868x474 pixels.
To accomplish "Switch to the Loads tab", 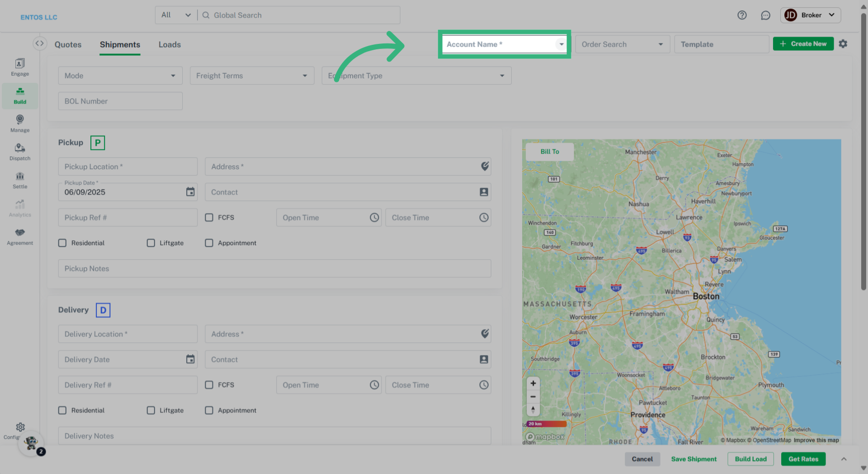I will [170, 44].
